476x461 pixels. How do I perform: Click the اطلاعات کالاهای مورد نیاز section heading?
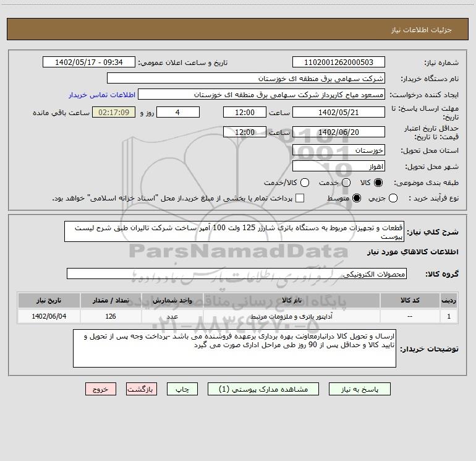pos(412,252)
